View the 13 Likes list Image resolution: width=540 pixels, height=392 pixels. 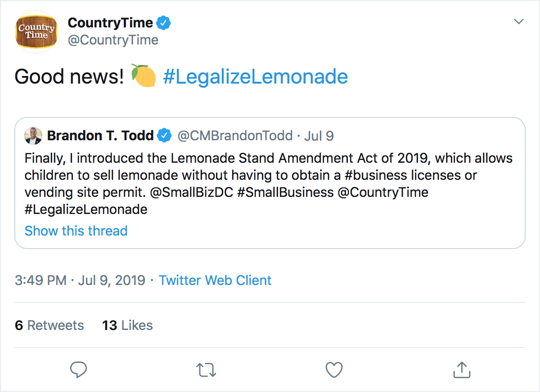[127, 325]
